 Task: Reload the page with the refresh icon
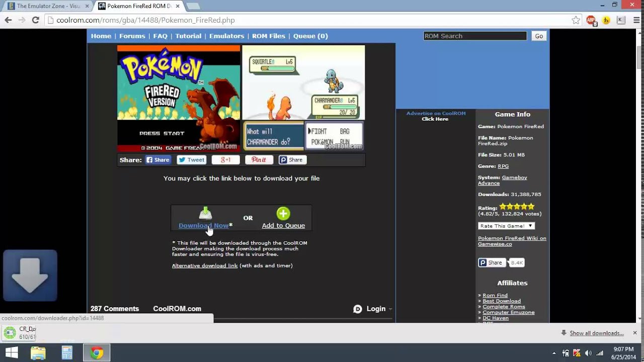35,20
